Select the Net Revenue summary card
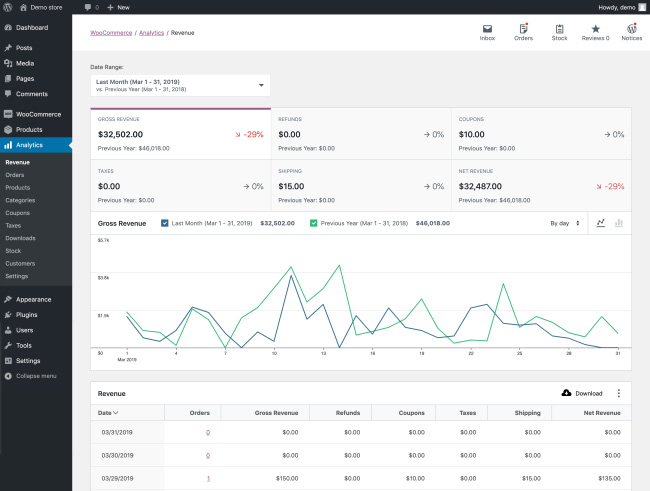The image size is (650, 491). tap(541, 185)
